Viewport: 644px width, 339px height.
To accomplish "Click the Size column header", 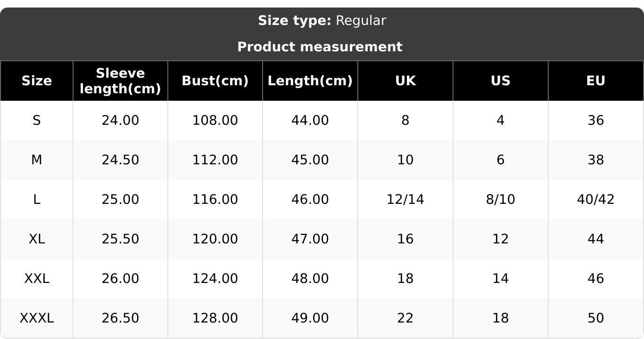I will click(37, 81).
